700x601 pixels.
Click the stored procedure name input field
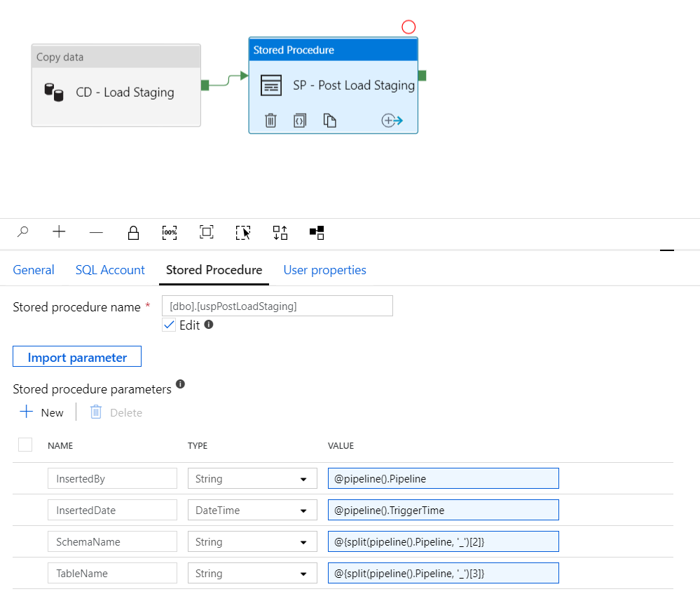[x=277, y=306]
